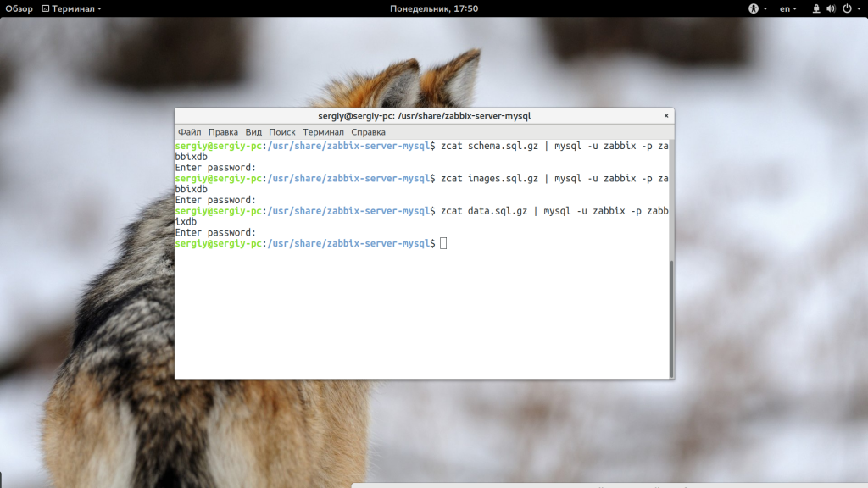
Task: Close the terminal window
Action: 666,115
